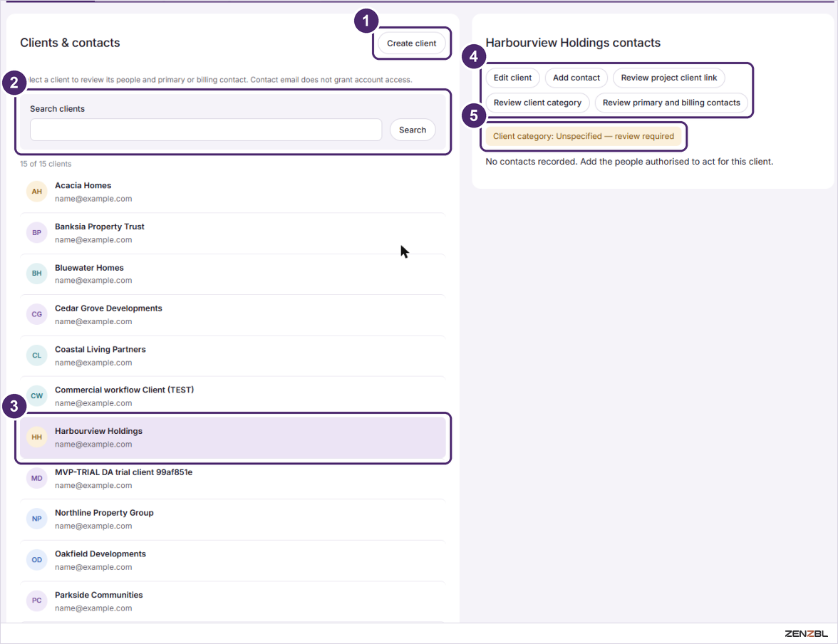
Task: Click the Search button
Action: click(x=412, y=130)
